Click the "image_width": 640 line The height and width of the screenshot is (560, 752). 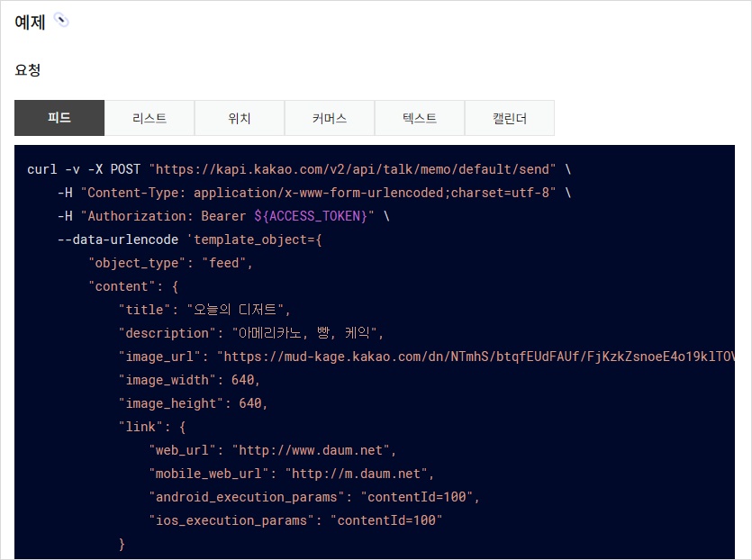coord(189,380)
